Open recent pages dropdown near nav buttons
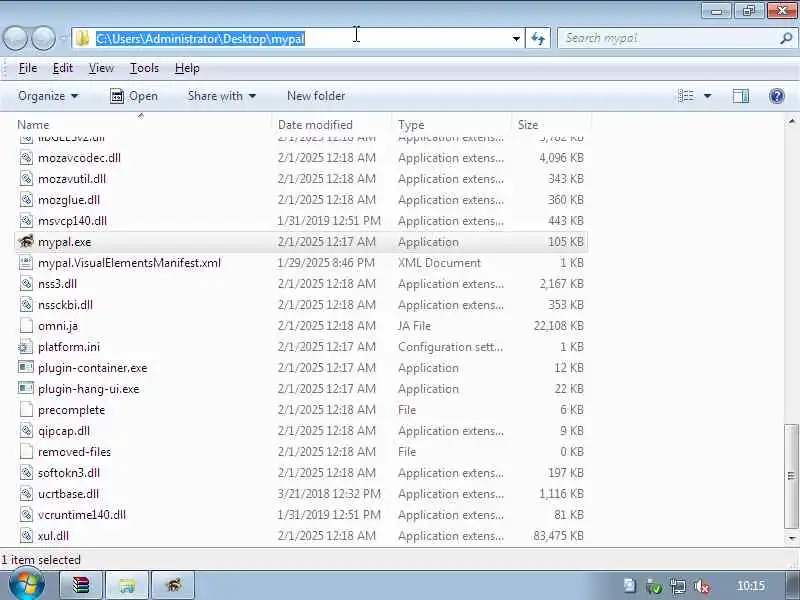 [x=63, y=38]
